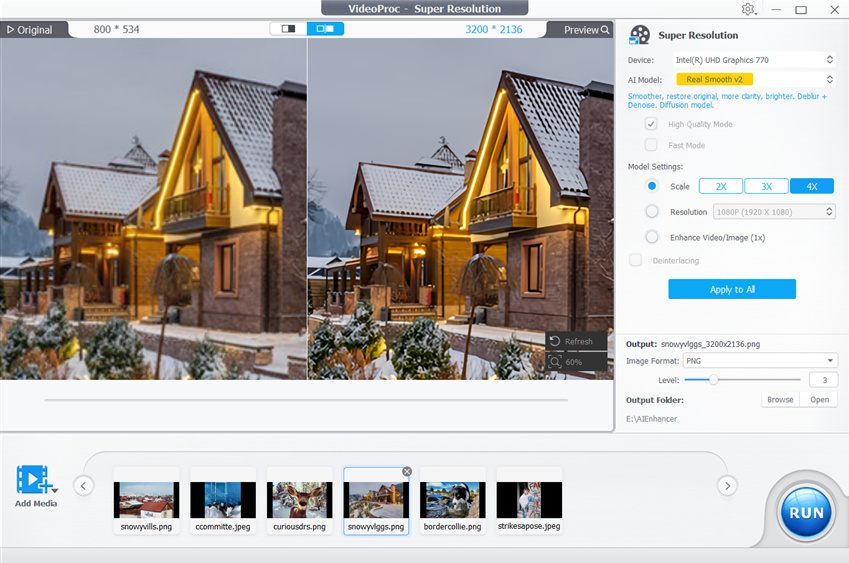
Task: Click the Apply to All button
Action: (x=732, y=289)
